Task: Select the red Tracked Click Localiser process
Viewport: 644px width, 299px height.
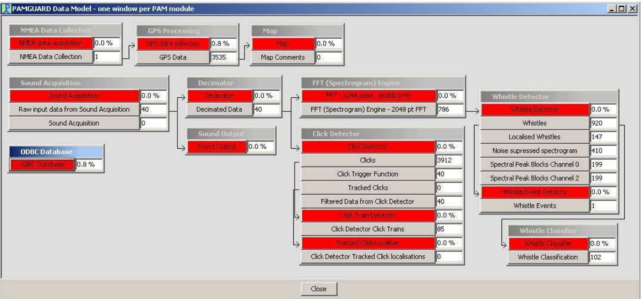Action: pyautogui.click(x=368, y=243)
